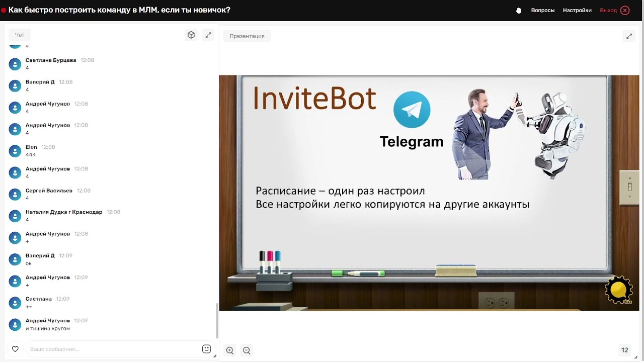The image size is (644, 362).
Task: Zoom out of the presentation slide
Action: coord(247,350)
